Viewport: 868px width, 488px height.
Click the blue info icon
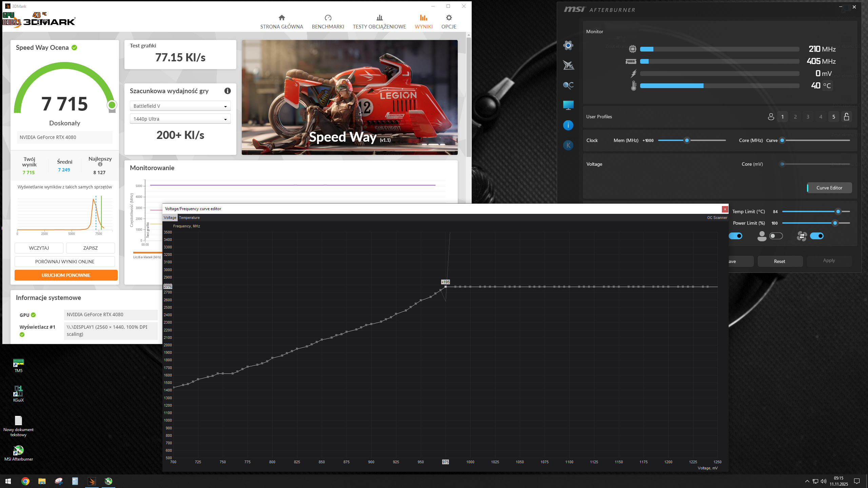[x=568, y=125]
